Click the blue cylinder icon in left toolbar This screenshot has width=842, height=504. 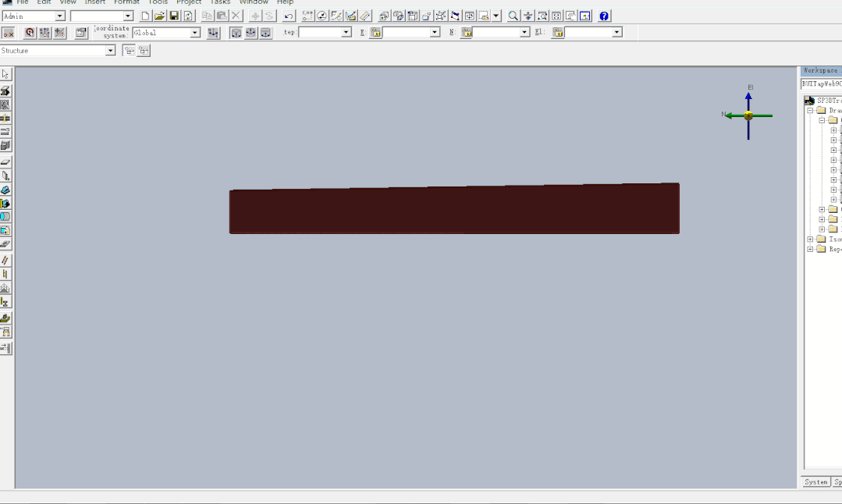pyautogui.click(x=6, y=217)
